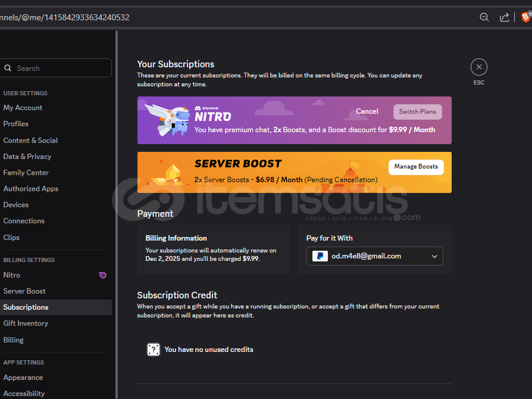Screen dimensions: 532x399
Task: Open Accessibility app settings
Action: pos(24,394)
